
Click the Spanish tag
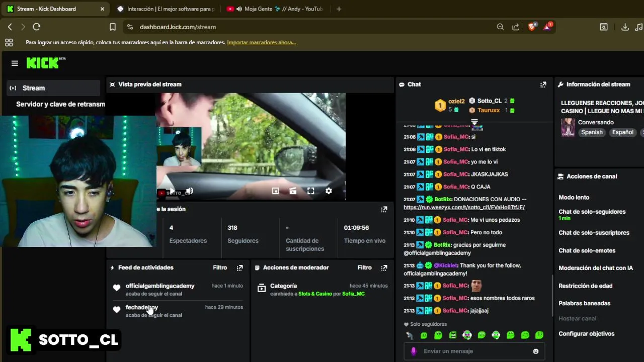(x=592, y=132)
